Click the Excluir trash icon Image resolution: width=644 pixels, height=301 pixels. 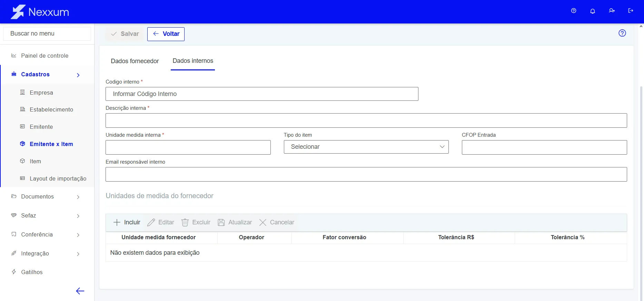point(185,222)
